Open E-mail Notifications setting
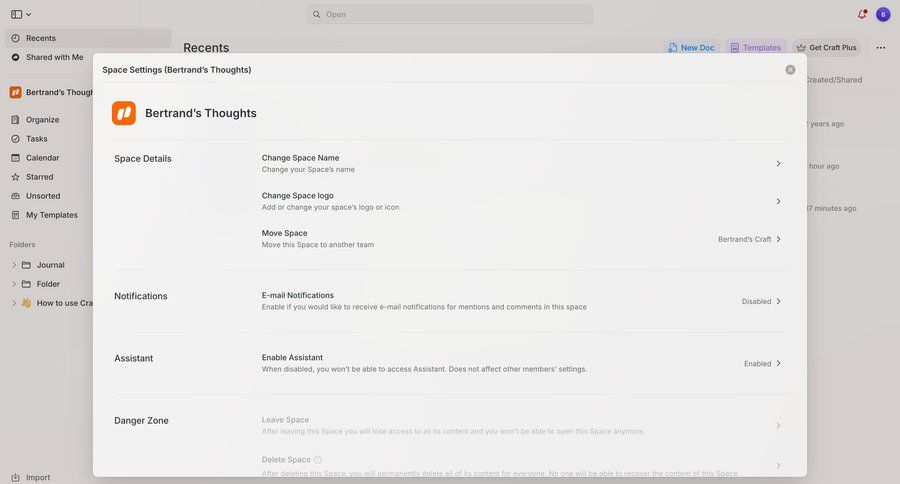The width and height of the screenshot is (900, 484). pos(522,301)
